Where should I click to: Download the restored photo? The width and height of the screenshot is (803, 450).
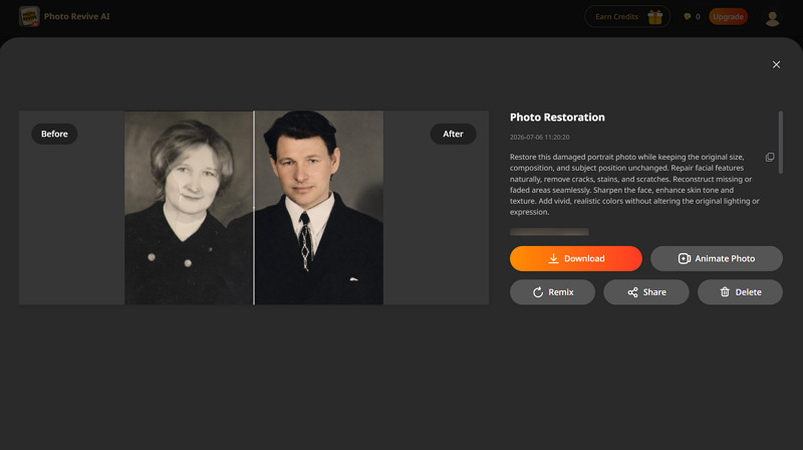[x=576, y=259]
